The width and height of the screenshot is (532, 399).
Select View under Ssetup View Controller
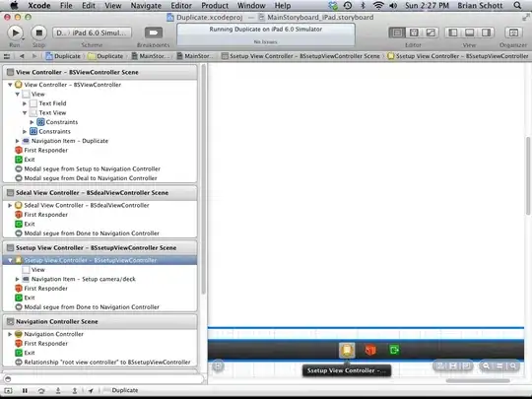pyautogui.click(x=100, y=270)
